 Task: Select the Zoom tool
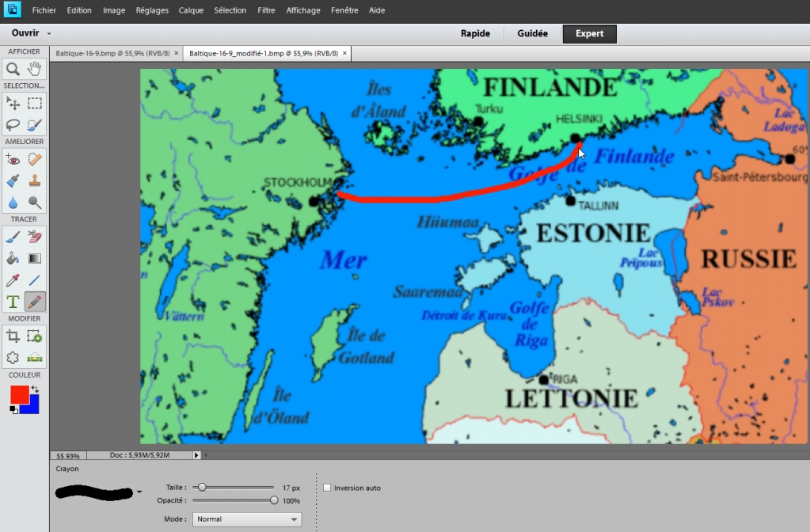tap(13, 69)
